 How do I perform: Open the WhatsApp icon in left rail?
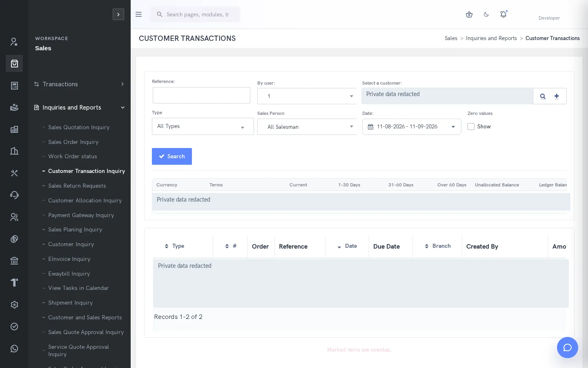(x=14, y=348)
